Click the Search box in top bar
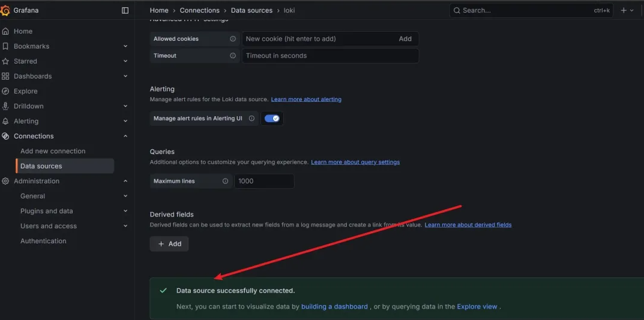The height and width of the screenshot is (320, 644). click(531, 11)
